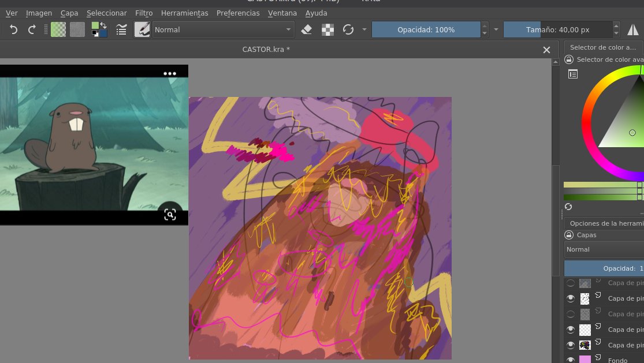This screenshot has width=644, height=363.
Task: Open the Ventana menu
Action: (x=282, y=13)
